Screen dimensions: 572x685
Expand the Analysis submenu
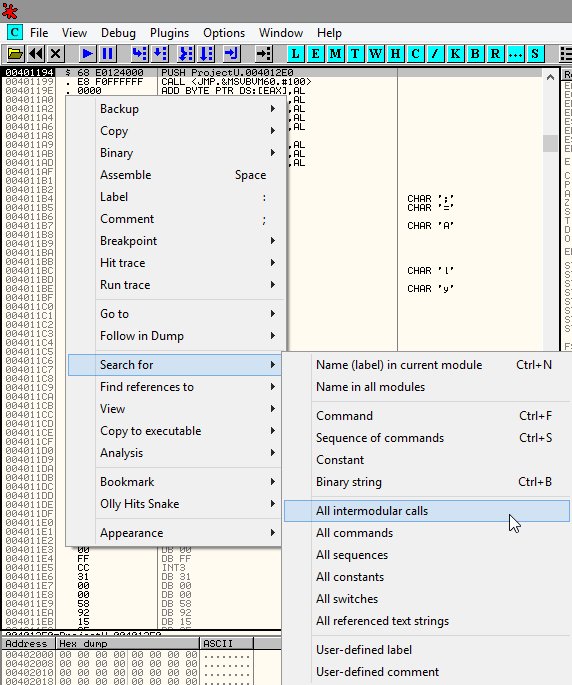(176, 453)
